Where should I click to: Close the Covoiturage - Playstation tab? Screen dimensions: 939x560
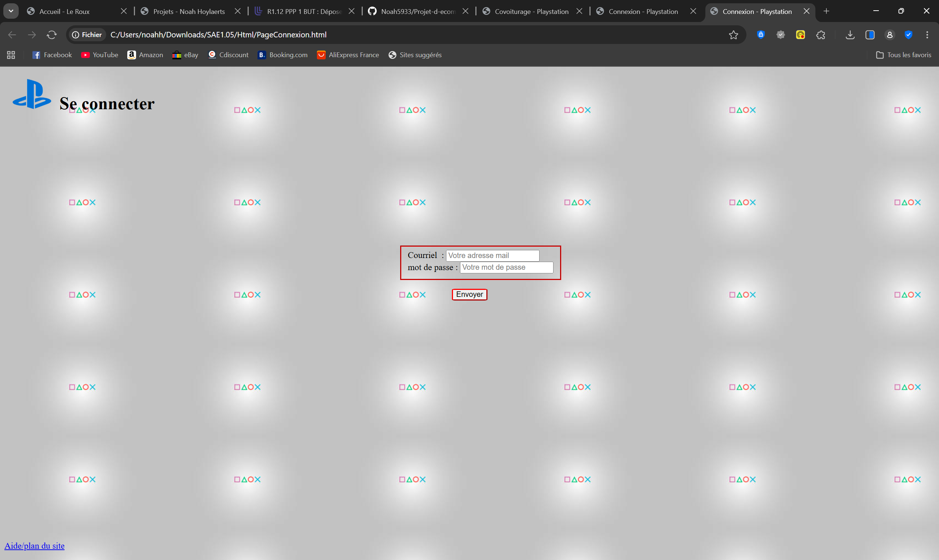click(579, 11)
